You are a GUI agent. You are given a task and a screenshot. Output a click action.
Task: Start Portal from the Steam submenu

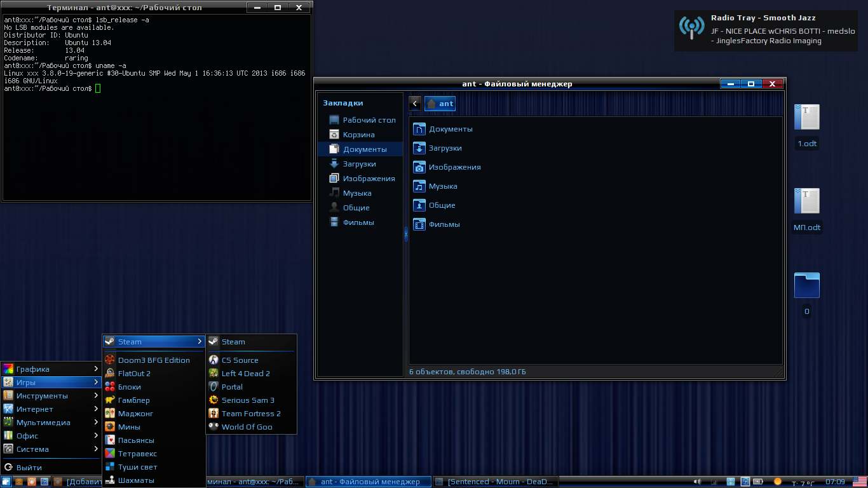pos(252,387)
